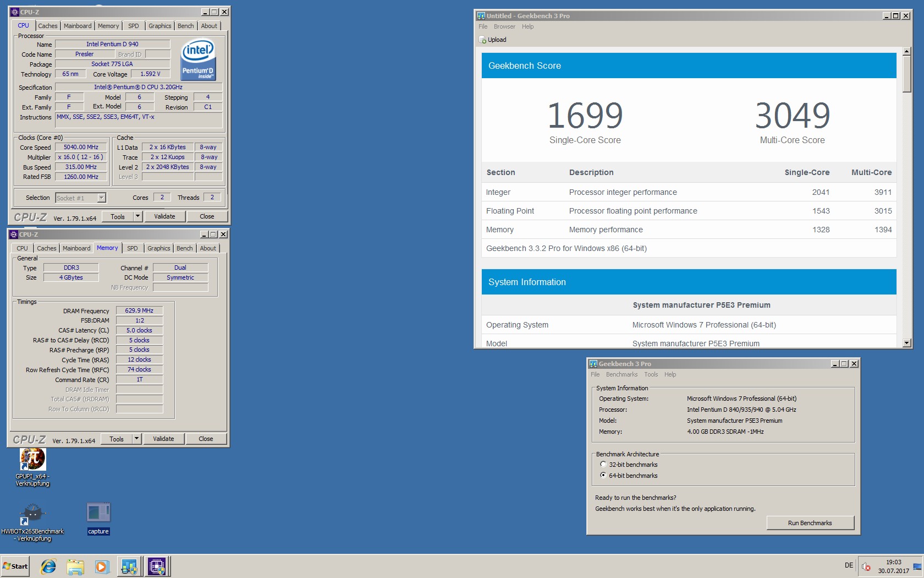This screenshot has height=578, width=924.
Task: Click the CPU-Z title bar icon in top window
Action: pos(14,12)
